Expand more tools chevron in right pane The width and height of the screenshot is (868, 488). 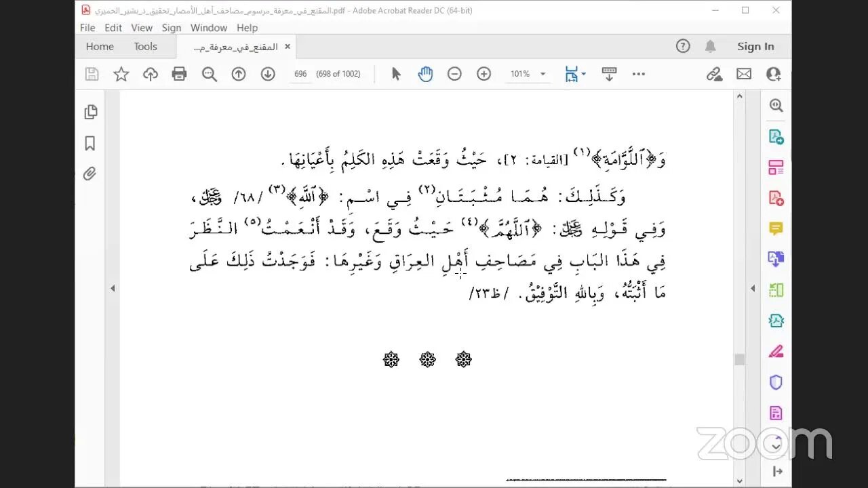776,445
